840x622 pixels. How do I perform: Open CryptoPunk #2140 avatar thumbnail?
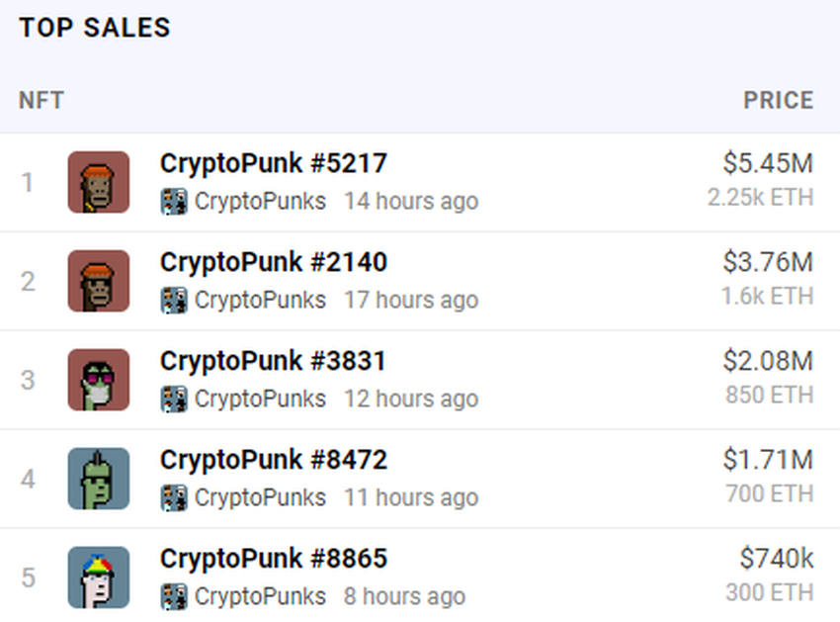99,281
